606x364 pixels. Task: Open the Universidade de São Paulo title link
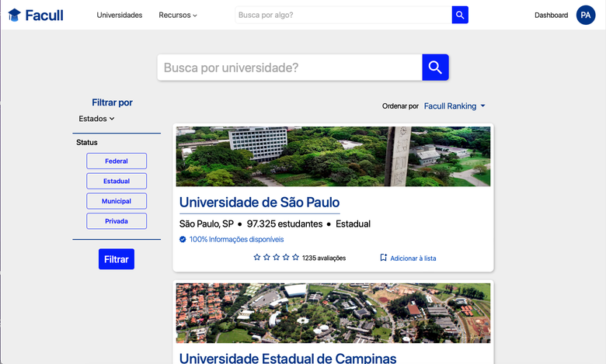tap(259, 203)
